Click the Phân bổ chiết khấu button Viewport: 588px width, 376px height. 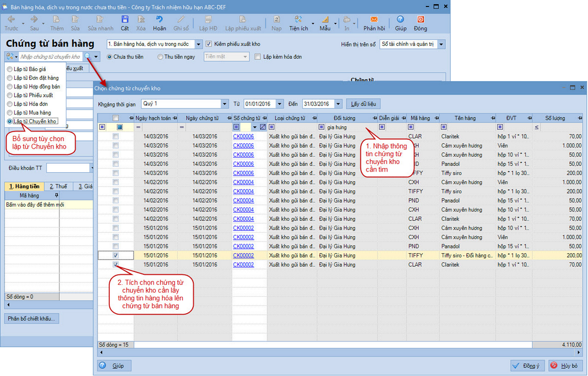(32, 318)
